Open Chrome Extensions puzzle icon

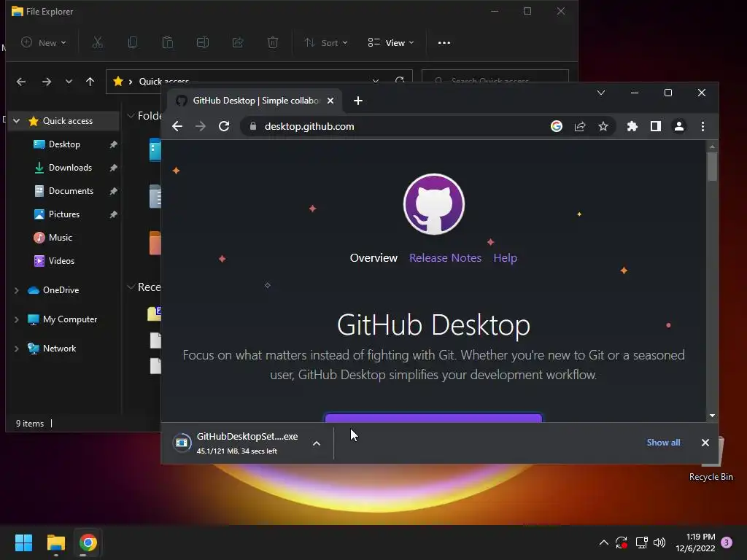point(632,126)
